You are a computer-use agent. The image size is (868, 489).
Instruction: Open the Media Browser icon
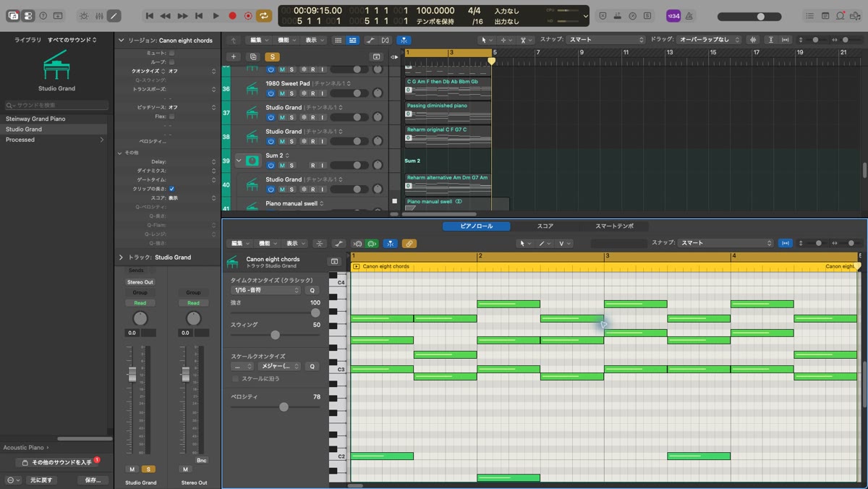856,15
